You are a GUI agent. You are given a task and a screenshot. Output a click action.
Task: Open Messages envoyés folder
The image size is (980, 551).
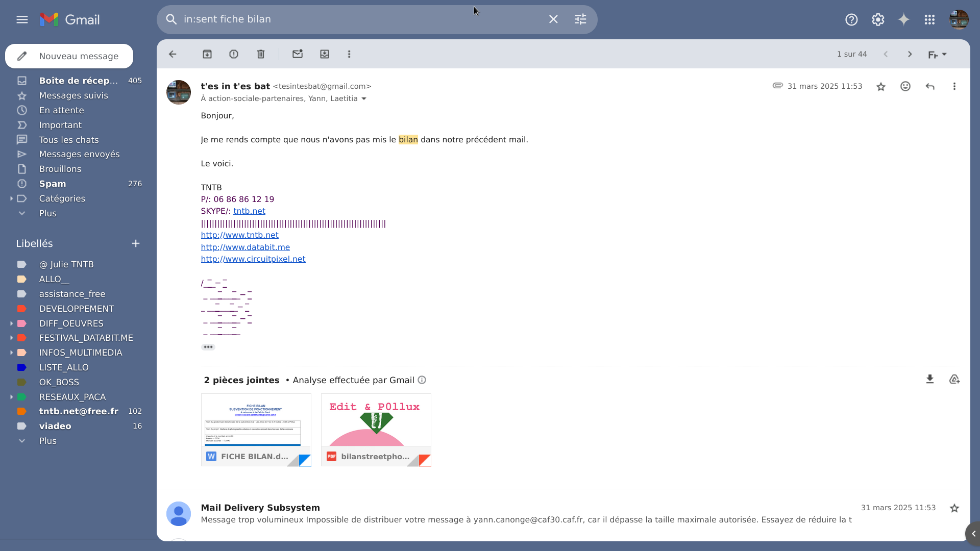[x=79, y=154]
